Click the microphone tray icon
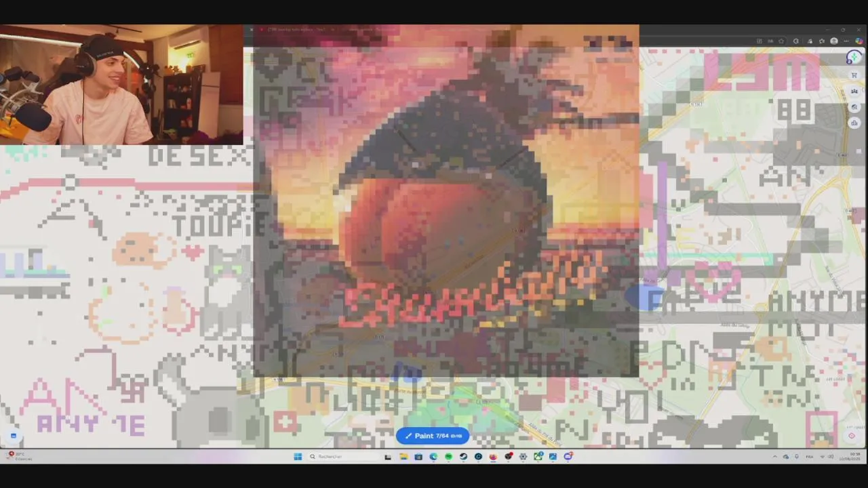 [797, 457]
